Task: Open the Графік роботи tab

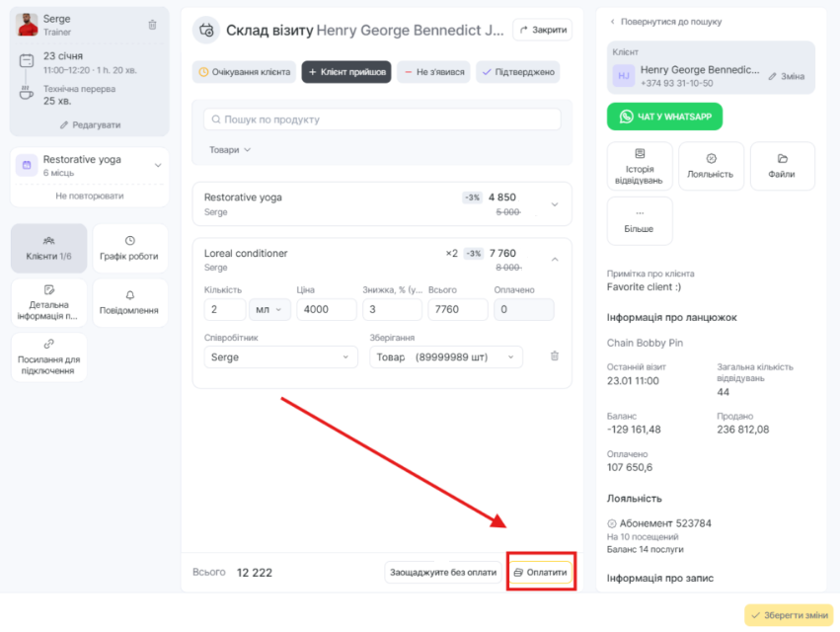Action: click(129, 248)
